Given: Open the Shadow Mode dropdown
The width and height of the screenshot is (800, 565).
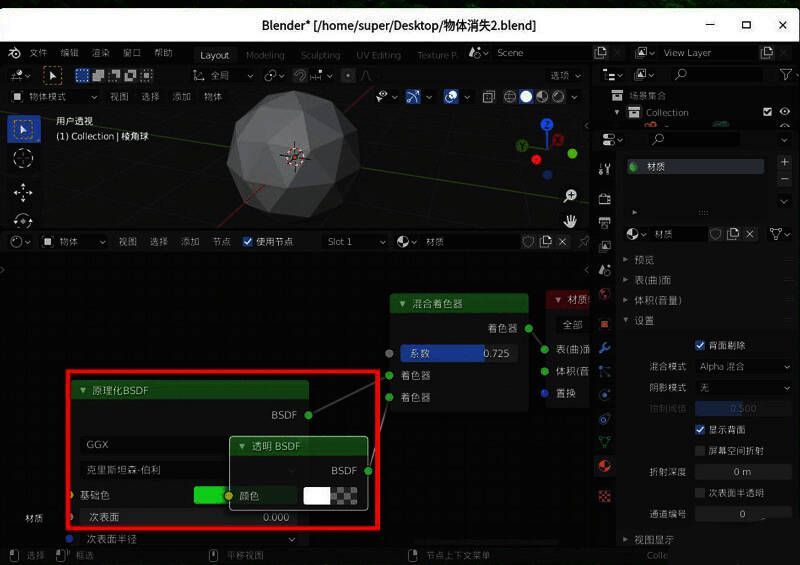Looking at the screenshot, I should (743, 387).
